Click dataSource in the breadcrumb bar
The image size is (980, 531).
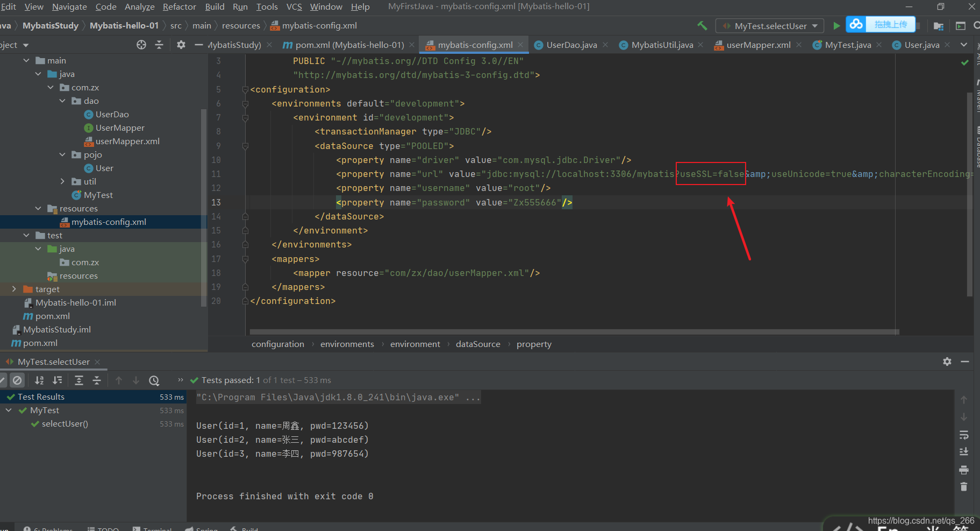tap(477, 344)
